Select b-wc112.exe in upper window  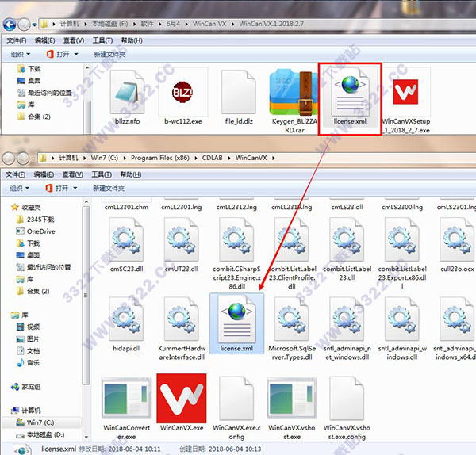point(182,97)
